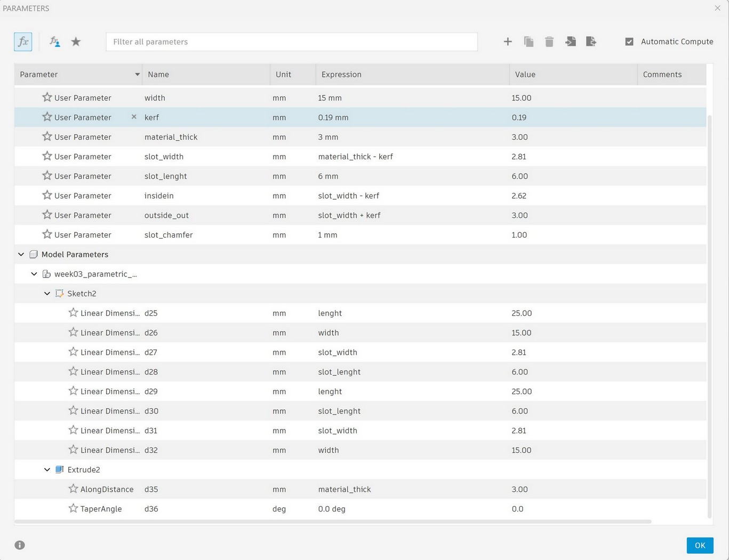The image size is (729, 560).
Task: Open the info icon at the dialog bottom
Action: pos(20,545)
